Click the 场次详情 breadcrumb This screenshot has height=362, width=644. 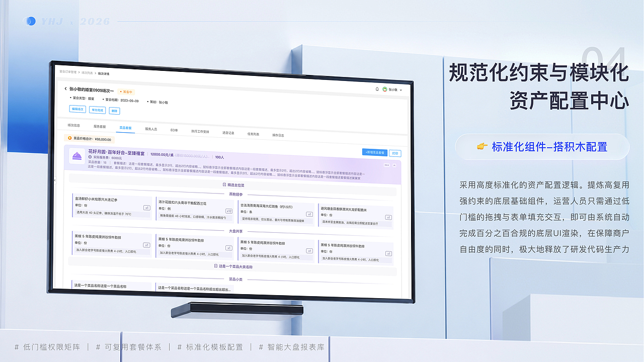[x=103, y=73]
